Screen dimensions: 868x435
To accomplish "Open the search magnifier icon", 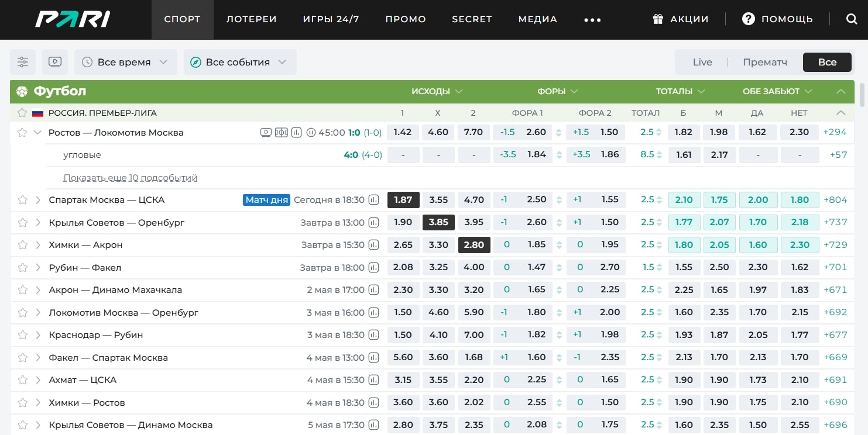I will click(852, 19).
